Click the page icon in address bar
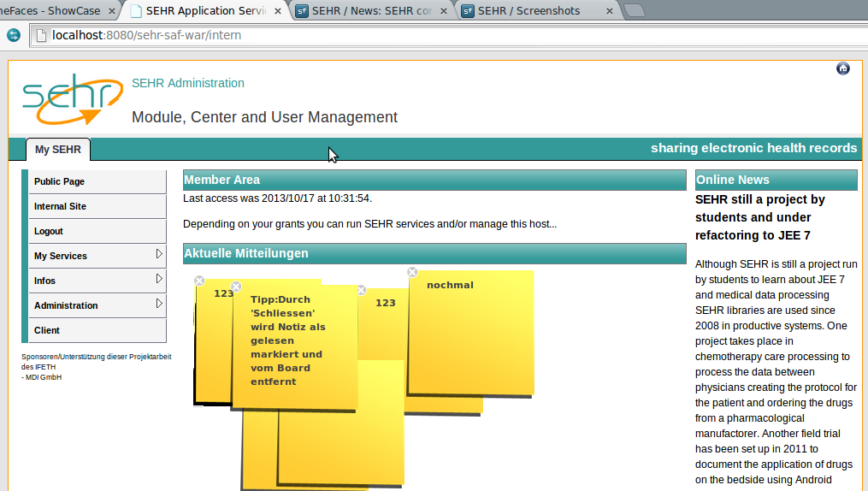 tap(41, 35)
